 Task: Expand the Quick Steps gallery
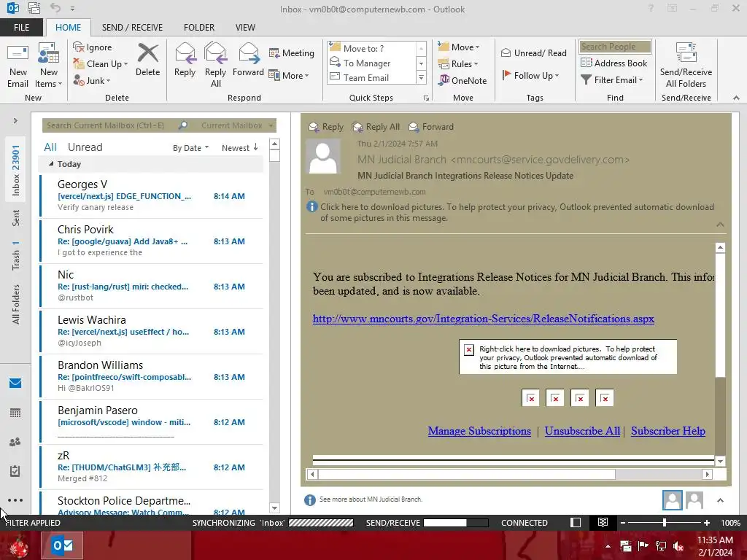tap(421, 77)
